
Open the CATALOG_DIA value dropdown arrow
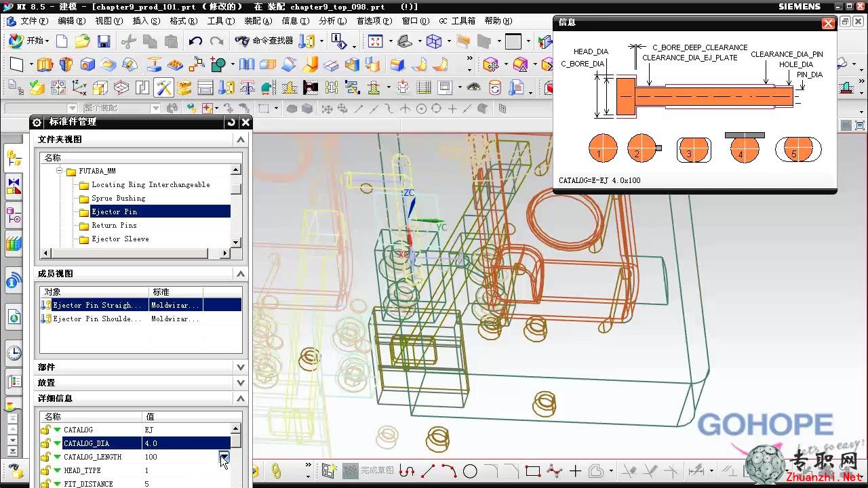pyautogui.click(x=224, y=457)
